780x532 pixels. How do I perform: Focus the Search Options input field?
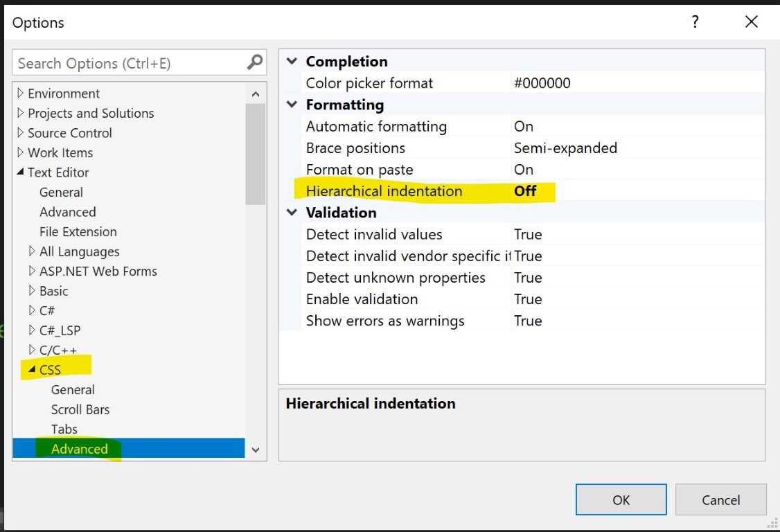point(128,64)
